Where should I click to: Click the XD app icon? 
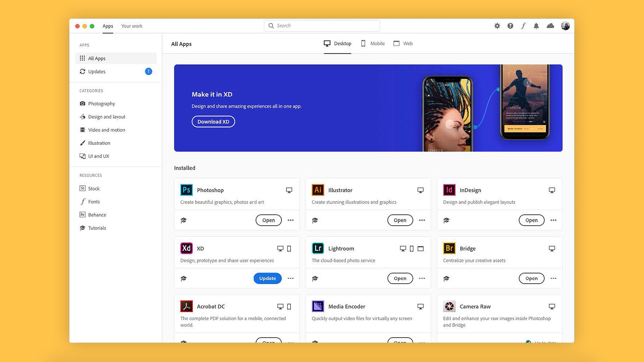pos(186,248)
